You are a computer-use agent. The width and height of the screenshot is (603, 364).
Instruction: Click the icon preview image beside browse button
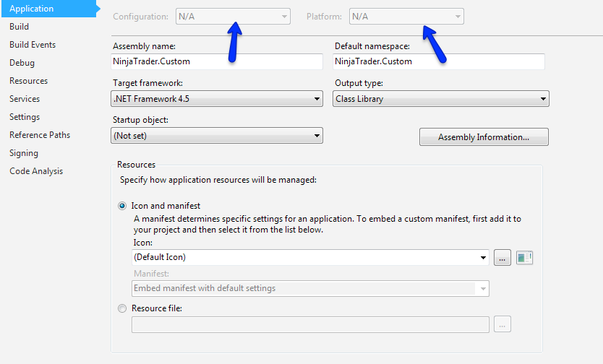tap(525, 257)
